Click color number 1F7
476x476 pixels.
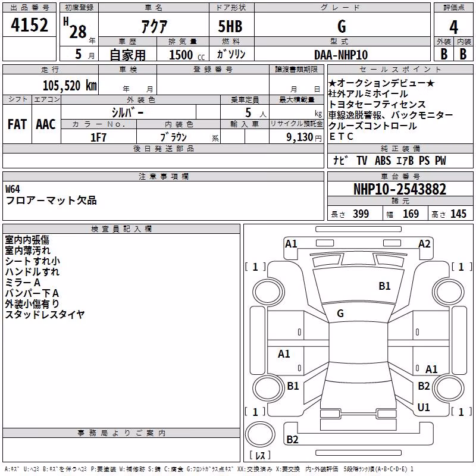[x=98, y=137]
